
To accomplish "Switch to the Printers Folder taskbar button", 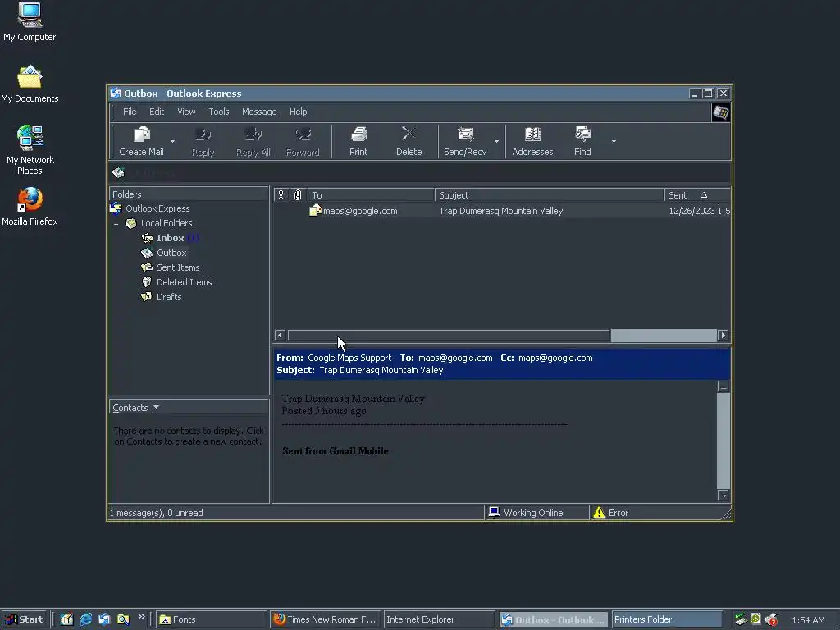I will pyautogui.click(x=666, y=619).
